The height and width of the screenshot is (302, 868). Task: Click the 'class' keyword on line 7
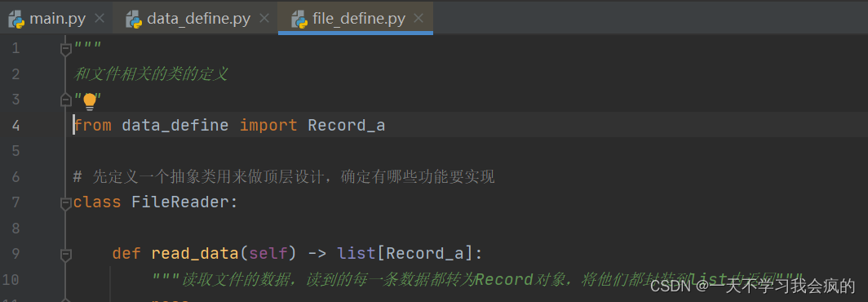97,202
